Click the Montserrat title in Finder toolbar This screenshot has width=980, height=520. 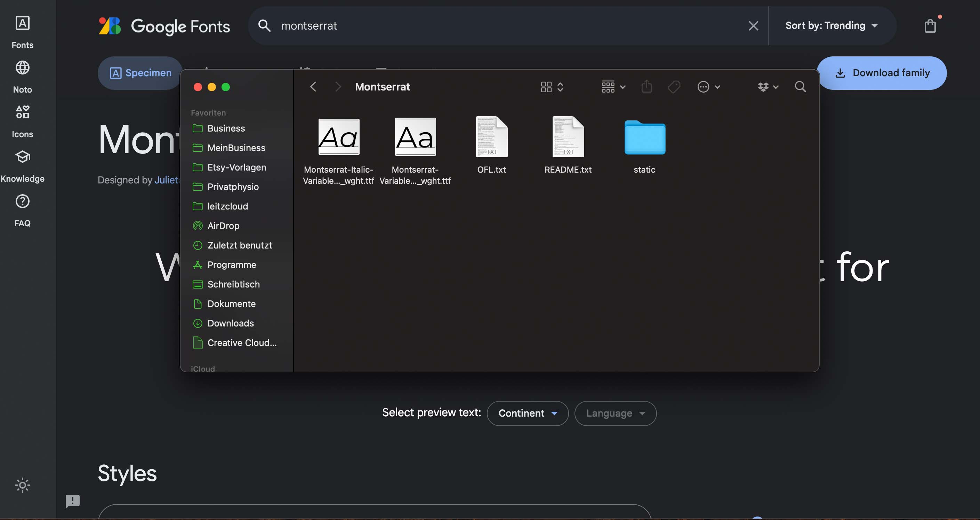point(382,87)
